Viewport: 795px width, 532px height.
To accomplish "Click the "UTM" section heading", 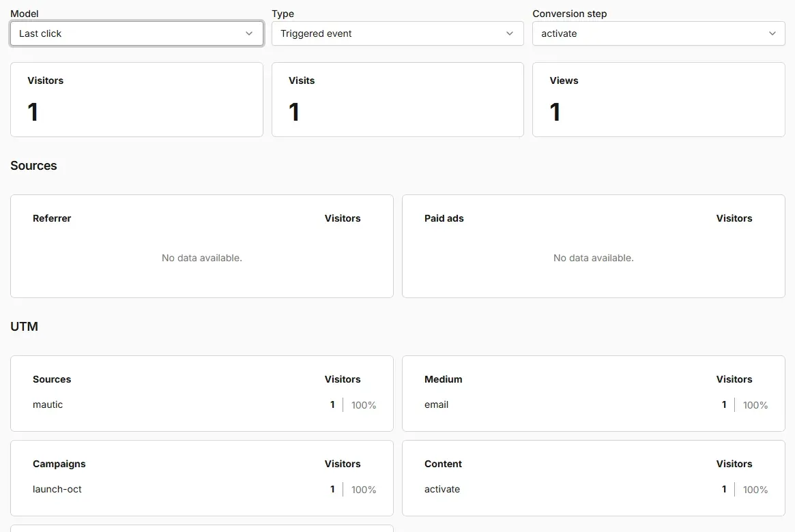I will [25, 326].
